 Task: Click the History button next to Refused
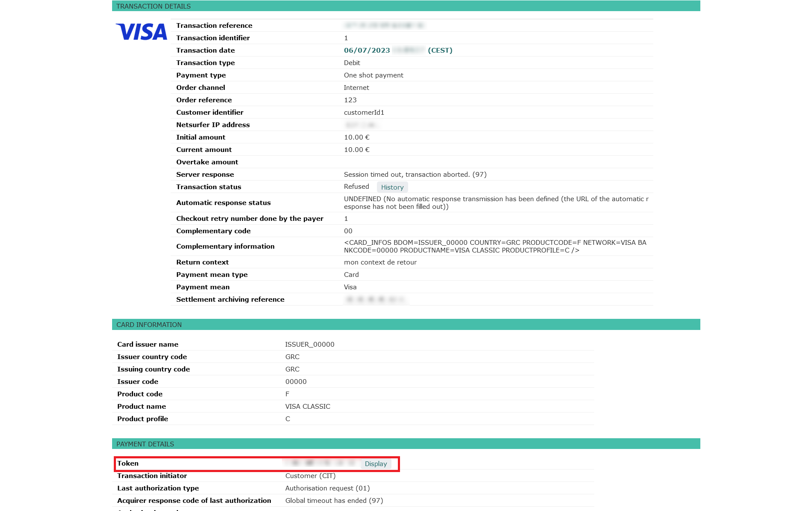392,187
